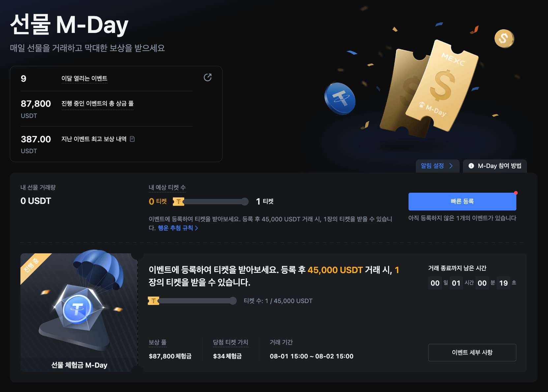
Task: Click the gold ticket icon on expected tickets bar
Action: 178,201
